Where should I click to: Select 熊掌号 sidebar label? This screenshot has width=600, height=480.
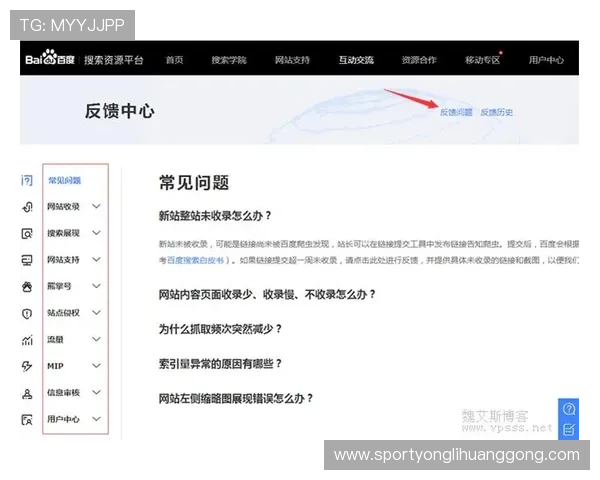click(59, 286)
